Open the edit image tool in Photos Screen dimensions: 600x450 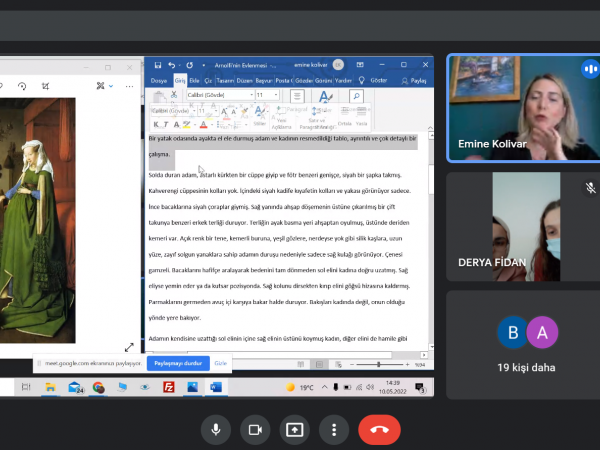[101, 86]
